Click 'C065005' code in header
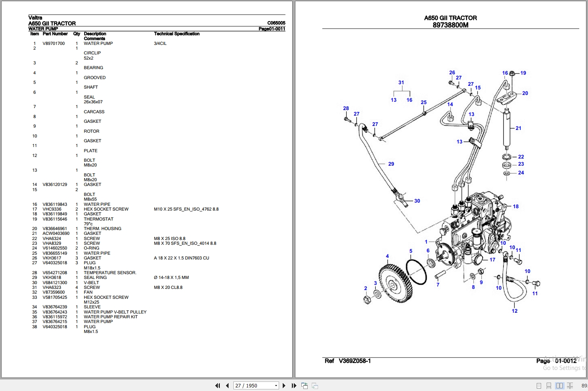Viewport: 588px width, 391px height. [276, 23]
